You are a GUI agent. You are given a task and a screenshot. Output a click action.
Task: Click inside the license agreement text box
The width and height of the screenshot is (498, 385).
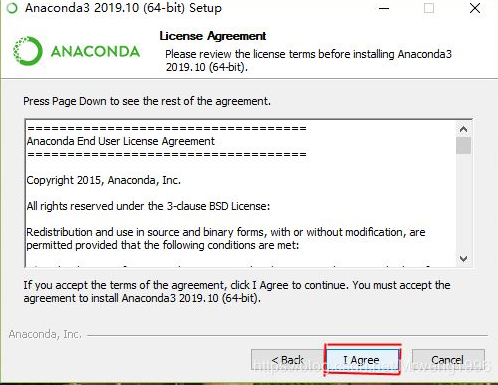coord(241,193)
